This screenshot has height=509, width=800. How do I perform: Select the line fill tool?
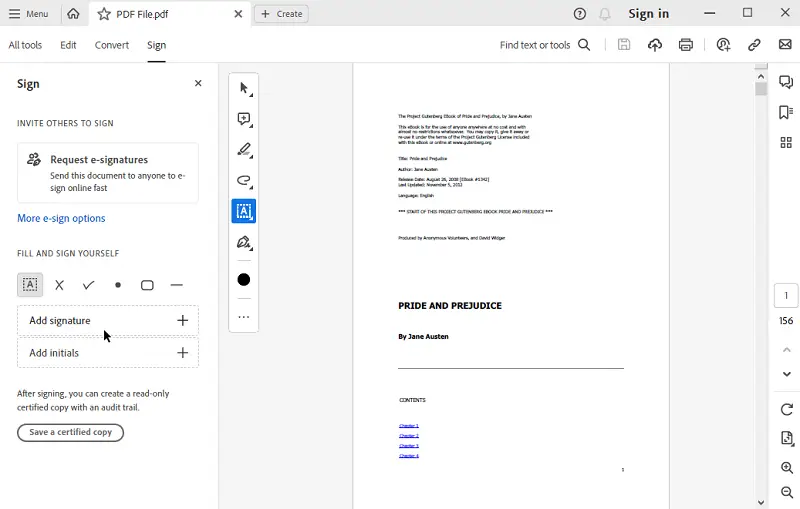177,285
